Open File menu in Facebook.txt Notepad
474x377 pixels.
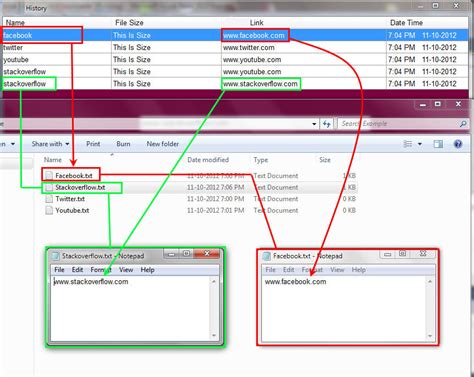270,270
